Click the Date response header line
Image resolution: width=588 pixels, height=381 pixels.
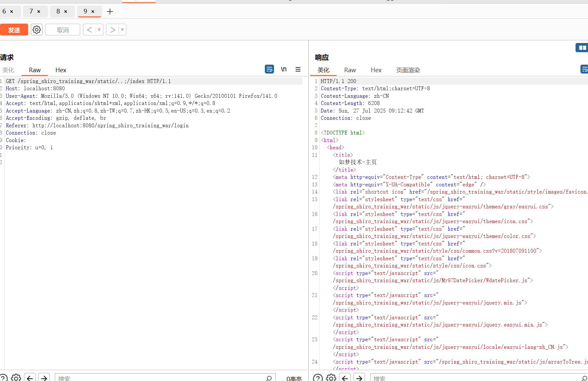[x=372, y=111]
